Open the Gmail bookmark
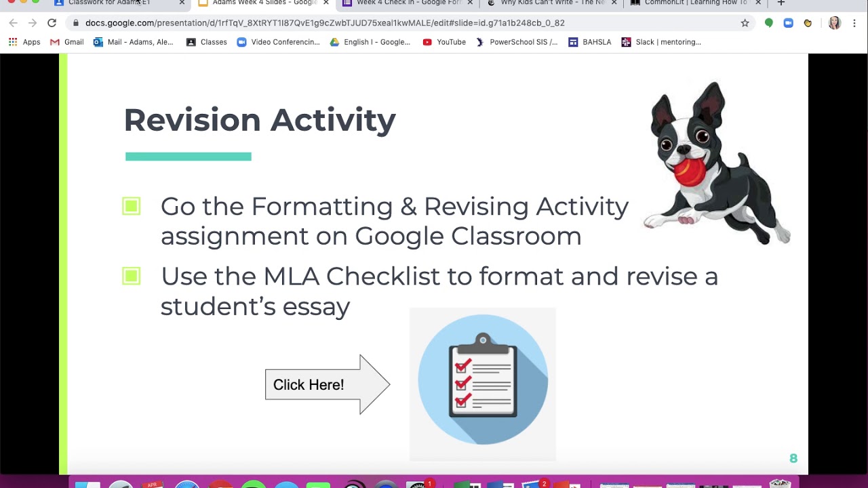 (x=66, y=42)
